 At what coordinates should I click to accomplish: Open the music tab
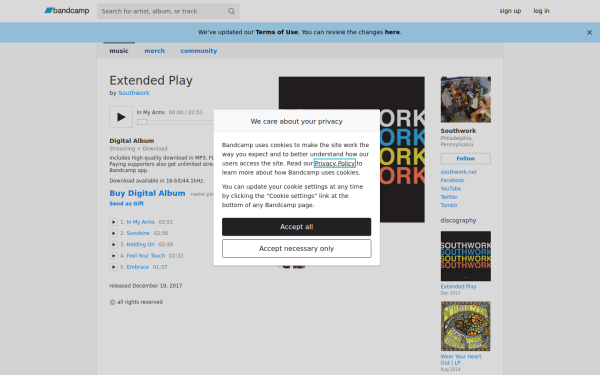pos(119,51)
